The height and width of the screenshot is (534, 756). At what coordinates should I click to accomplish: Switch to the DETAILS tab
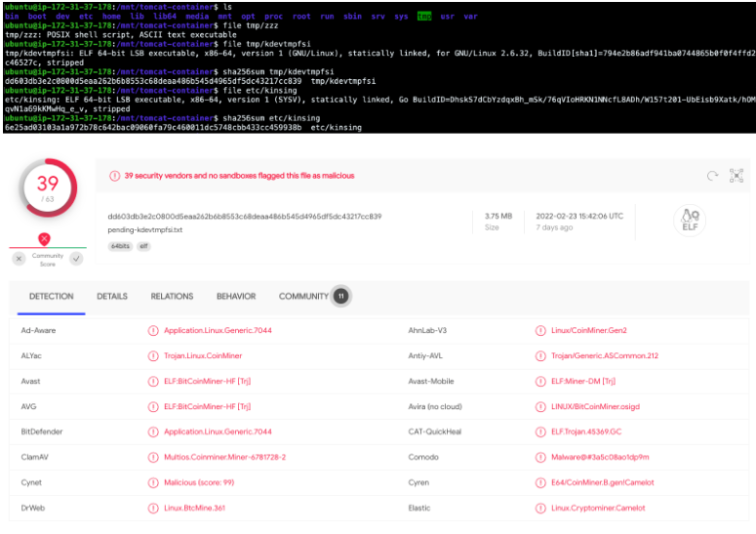(x=112, y=297)
